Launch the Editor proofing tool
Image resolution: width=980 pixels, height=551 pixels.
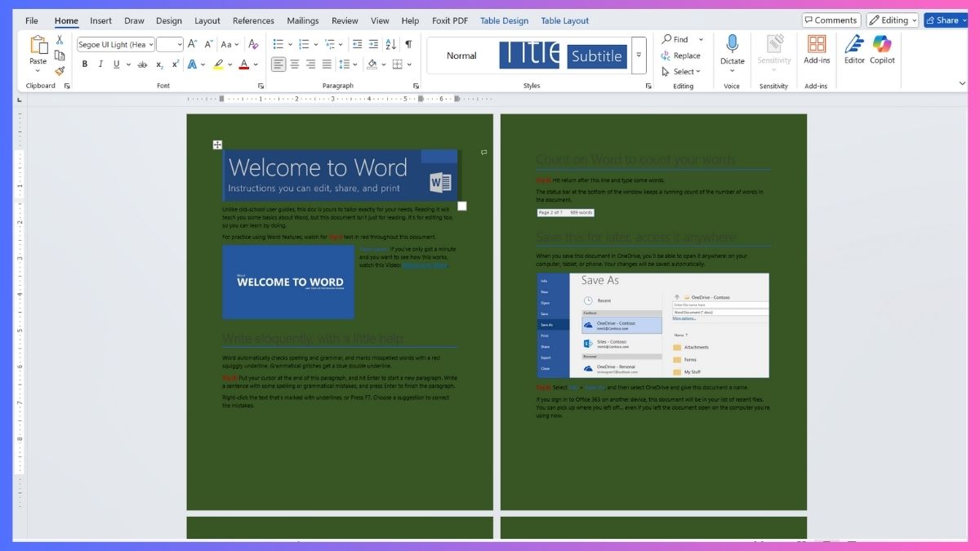(854, 49)
